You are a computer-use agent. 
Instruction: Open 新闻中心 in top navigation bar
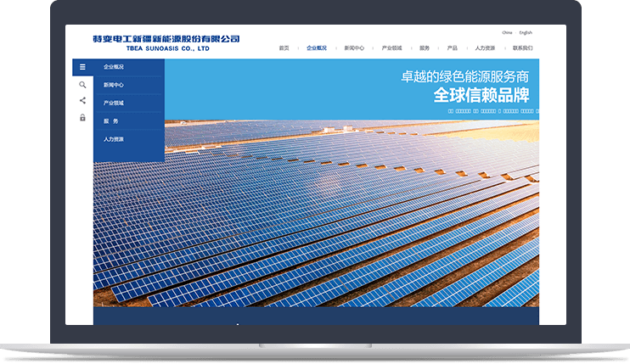[354, 48]
